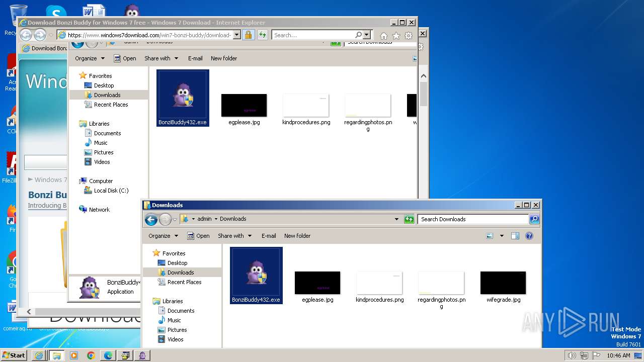644x362 pixels.
Task: Open Organize menu in back Downloads window
Action: (x=90, y=58)
